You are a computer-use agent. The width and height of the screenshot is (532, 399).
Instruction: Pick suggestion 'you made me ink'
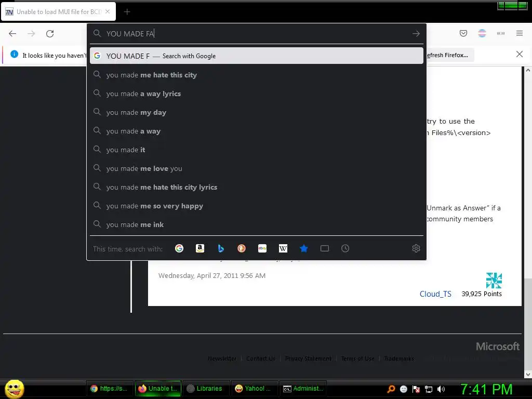point(257,224)
